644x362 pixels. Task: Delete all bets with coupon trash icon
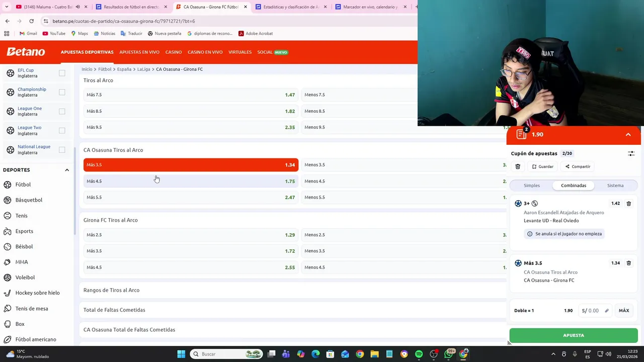point(518,166)
